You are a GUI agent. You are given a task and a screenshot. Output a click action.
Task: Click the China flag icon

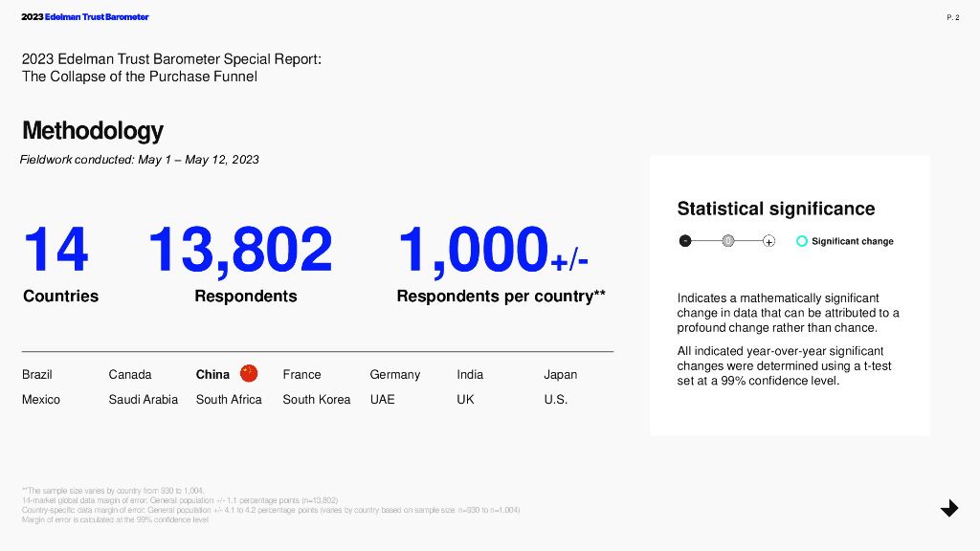[249, 373]
